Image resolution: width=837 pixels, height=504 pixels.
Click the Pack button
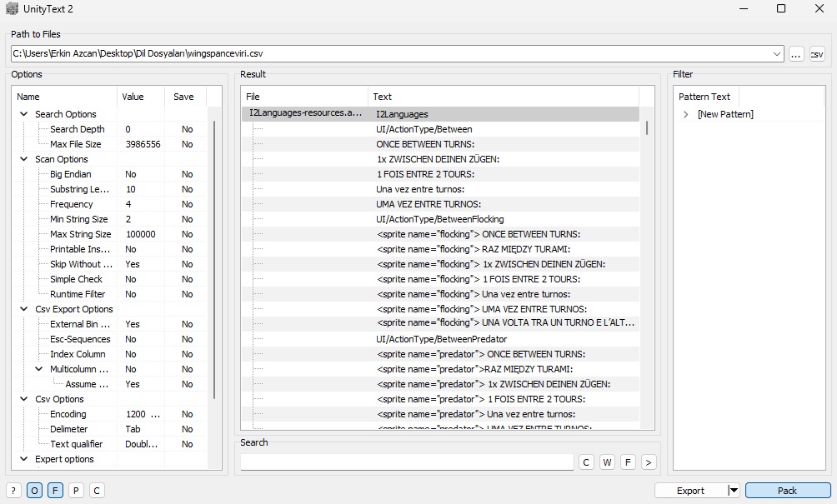[x=787, y=491]
